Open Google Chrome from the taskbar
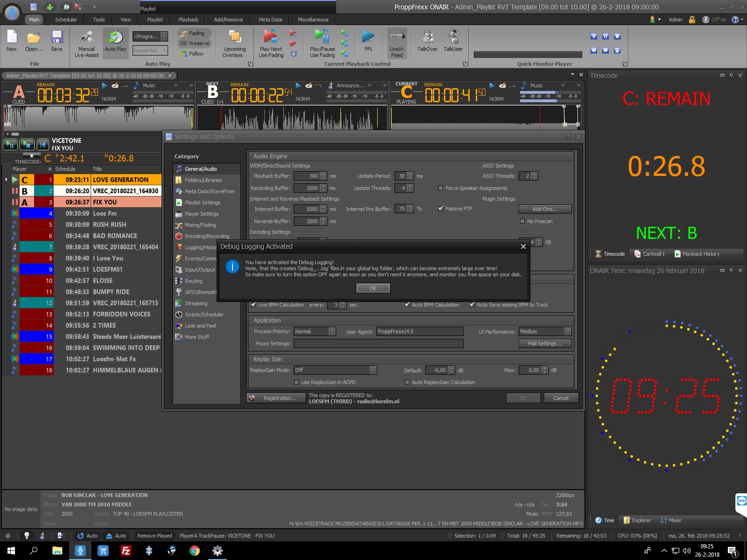 click(195, 551)
